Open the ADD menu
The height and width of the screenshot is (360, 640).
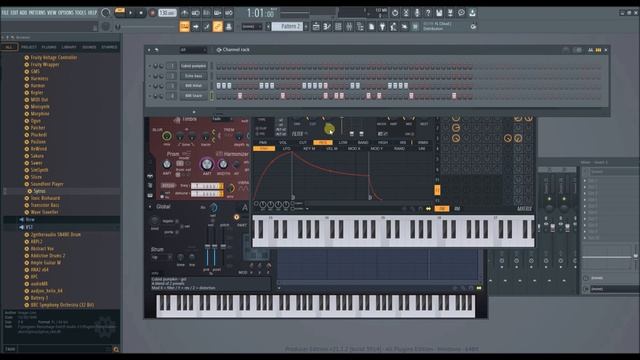23,13
